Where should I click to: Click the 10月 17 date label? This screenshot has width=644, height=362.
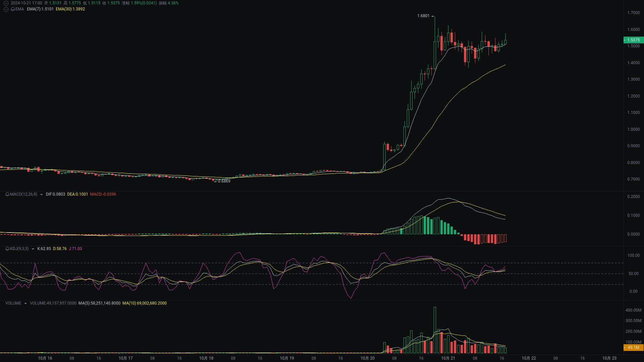pos(126,358)
